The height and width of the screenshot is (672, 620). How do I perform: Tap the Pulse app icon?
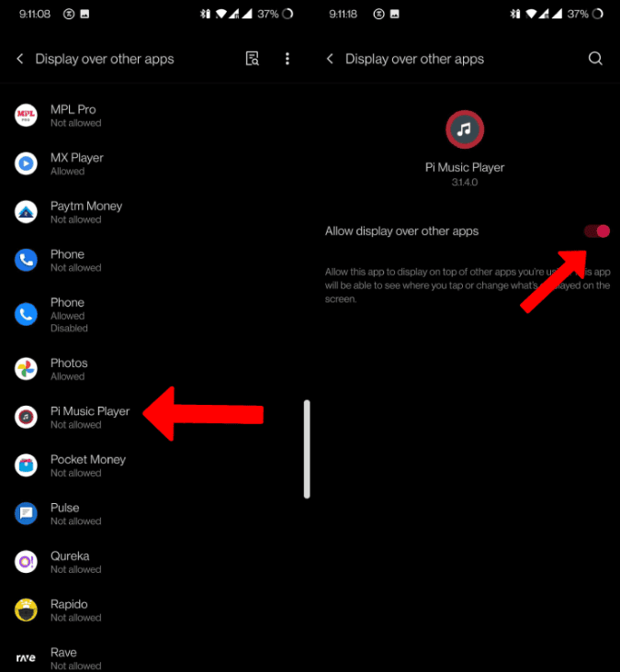[x=26, y=513]
